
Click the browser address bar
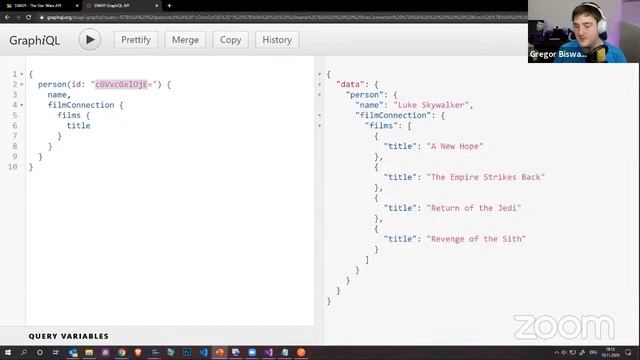[x=282, y=18]
